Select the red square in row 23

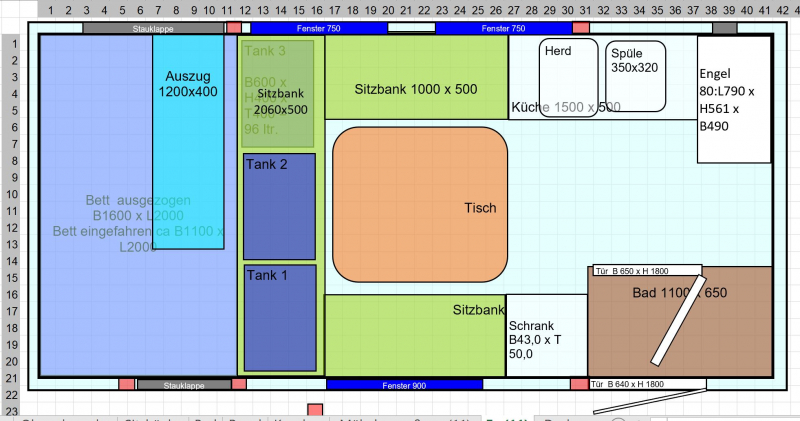click(x=315, y=409)
